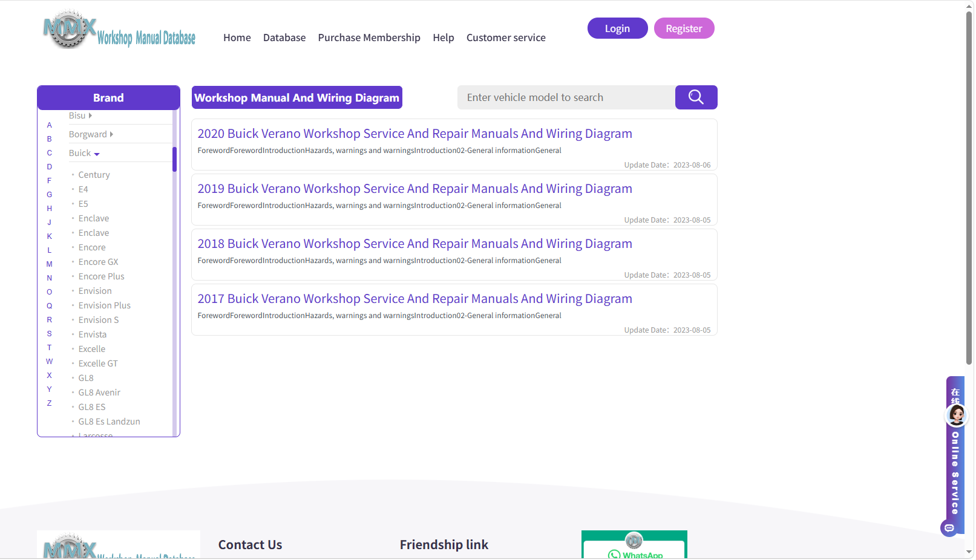Click the page vertical scrollbar
The width and height of the screenshot is (976, 560).
969,187
